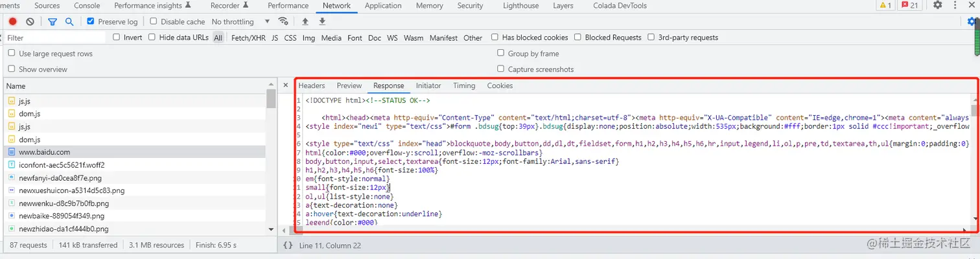The image size is (980, 259).
Task: Export HAR file with download arrow
Action: (322, 21)
